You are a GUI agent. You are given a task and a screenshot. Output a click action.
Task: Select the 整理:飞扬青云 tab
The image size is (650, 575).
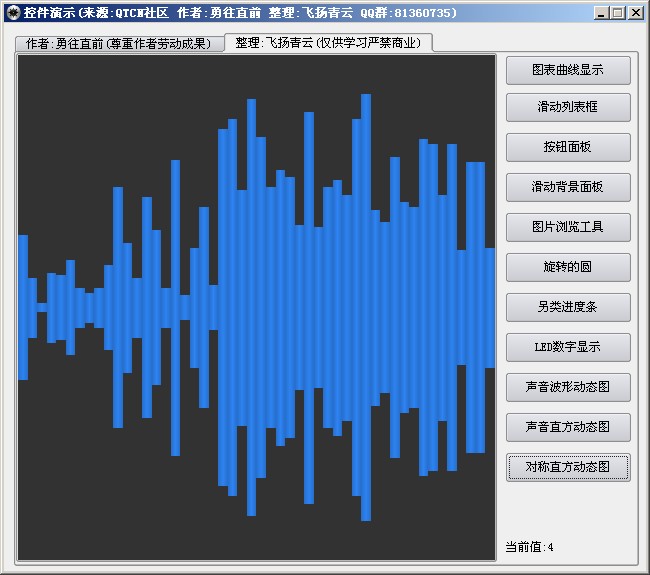click(328, 42)
